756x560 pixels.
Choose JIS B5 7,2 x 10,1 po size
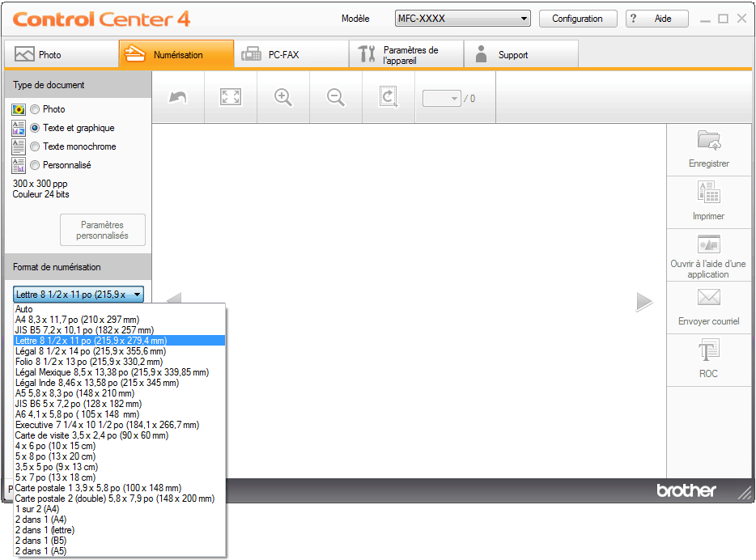[x=120, y=330]
